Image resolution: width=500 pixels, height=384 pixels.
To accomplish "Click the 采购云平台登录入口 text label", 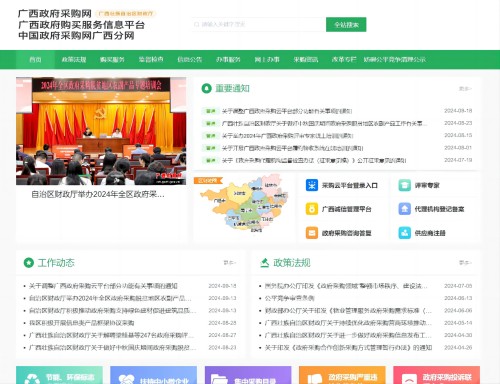I will [x=350, y=185].
